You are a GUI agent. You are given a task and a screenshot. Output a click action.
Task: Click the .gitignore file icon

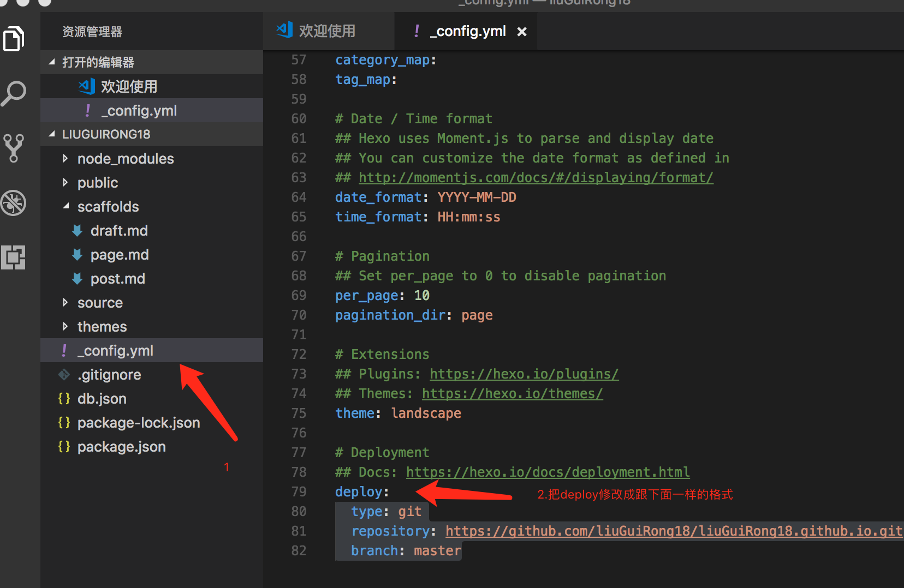click(x=64, y=375)
